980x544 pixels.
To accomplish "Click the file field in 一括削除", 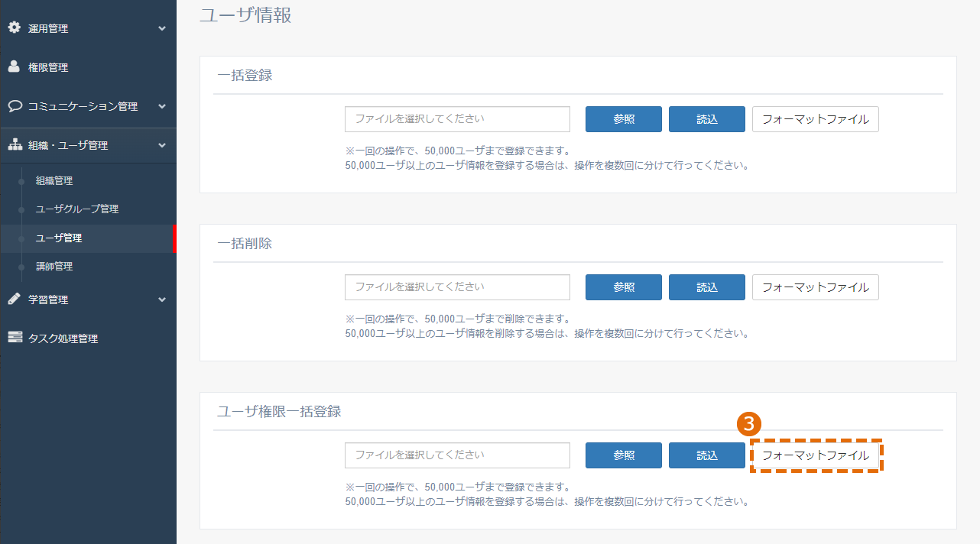I will pyautogui.click(x=457, y=287).
